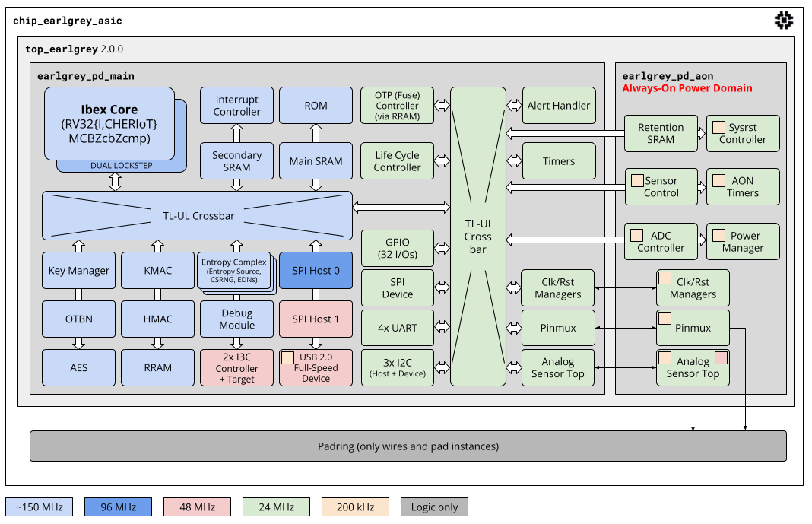This screenshot has width=812, height=524.
Task: Click the Always-On Power Domain label
Action: 687,88
